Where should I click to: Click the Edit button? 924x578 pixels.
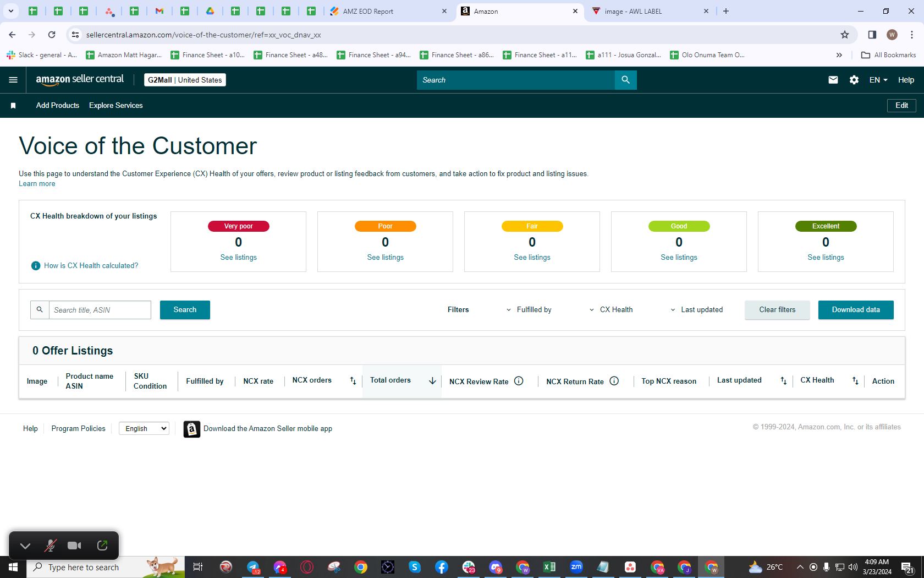901,106
